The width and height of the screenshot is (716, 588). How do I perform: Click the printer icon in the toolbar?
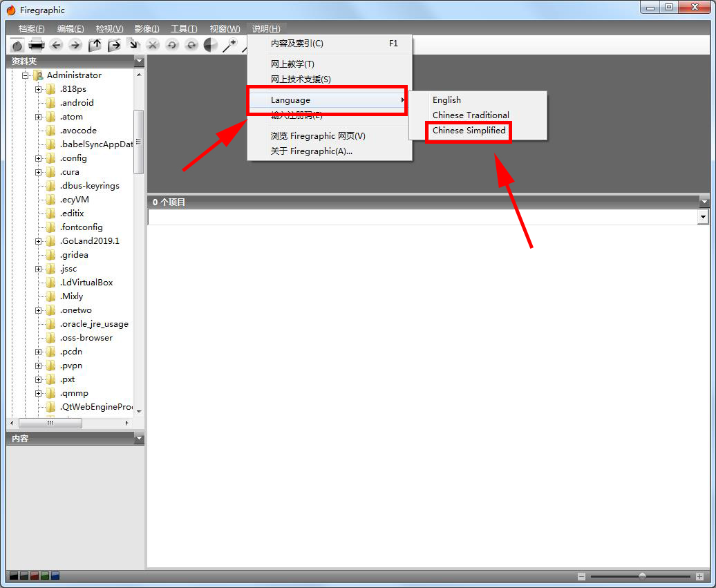point(37,45)
